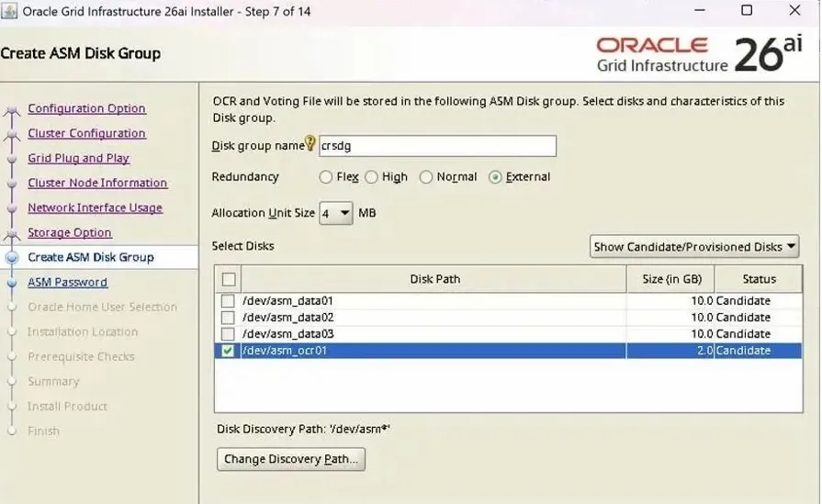Viewport: 822px width, 504px height.
Task: Click the Size (in GB) column header
Action: pyautogui.click(x=671, y=279)
